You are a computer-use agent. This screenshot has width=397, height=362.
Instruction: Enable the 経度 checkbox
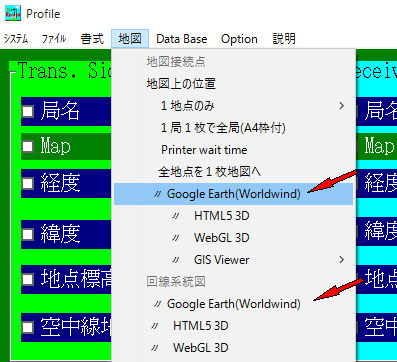pos(28,183)
